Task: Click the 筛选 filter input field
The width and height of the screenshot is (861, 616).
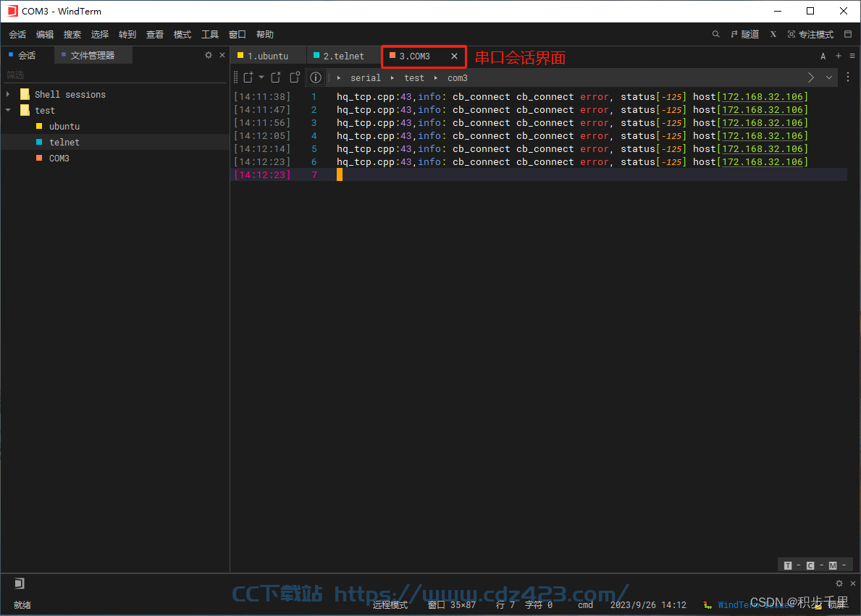Action: click(x=115, y=75)
